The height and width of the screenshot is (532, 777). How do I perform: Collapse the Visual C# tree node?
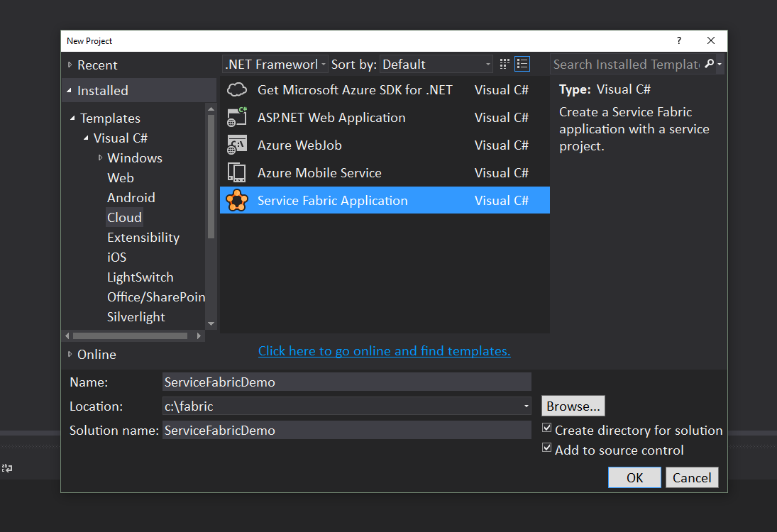click(x=86, y=138)
